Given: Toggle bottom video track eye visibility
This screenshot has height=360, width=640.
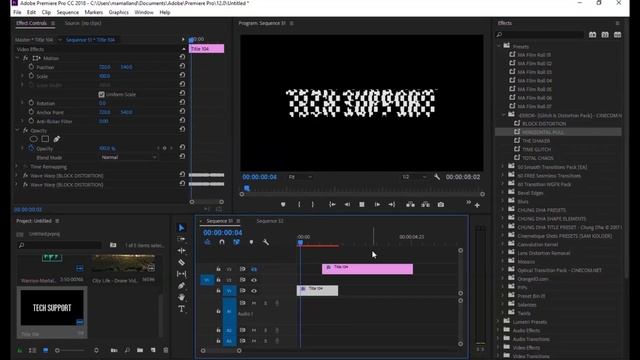Looking at the screenshot, I should click(x=254, y=291).
